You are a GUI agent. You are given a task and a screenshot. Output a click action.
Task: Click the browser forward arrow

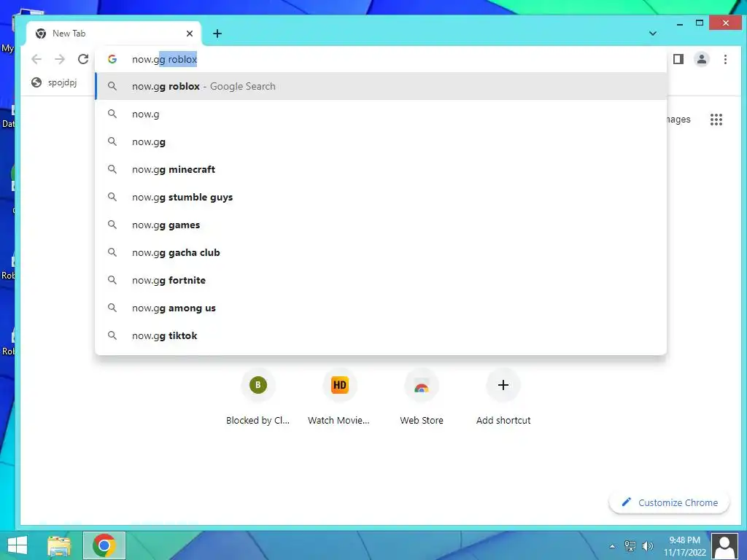[60, 59]
